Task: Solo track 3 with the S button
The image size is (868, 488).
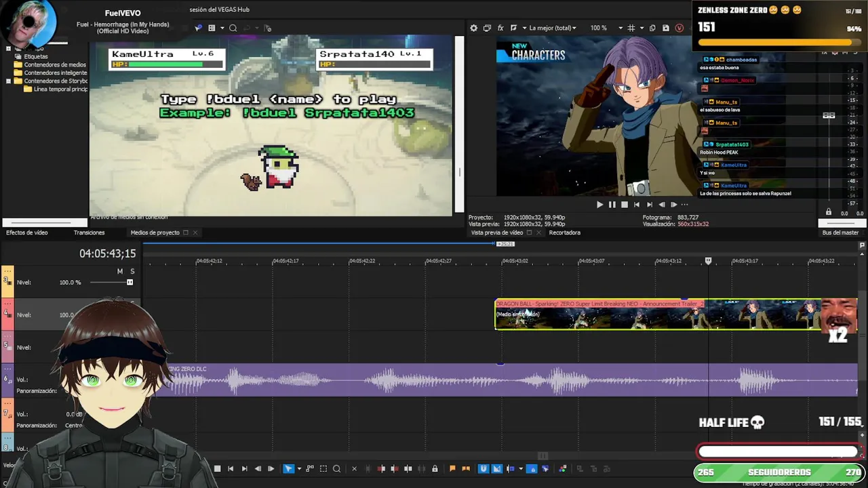Action: pyautogui.click(x=132, y=271)
